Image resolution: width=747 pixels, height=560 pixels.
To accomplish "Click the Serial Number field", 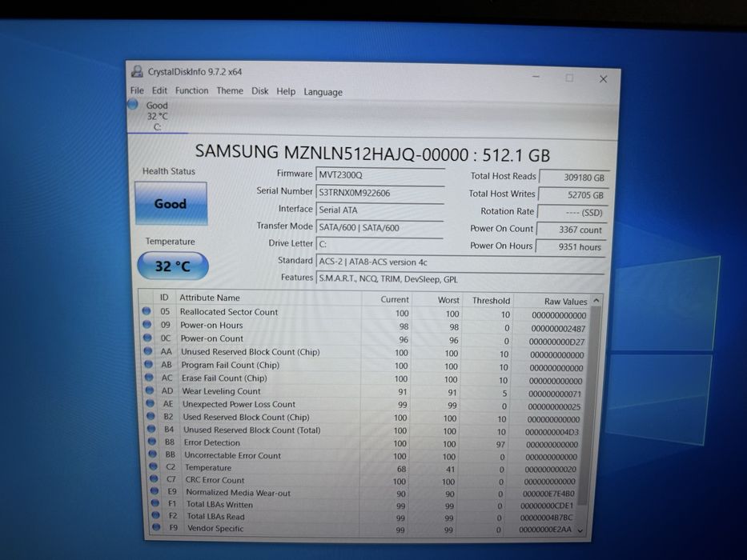I will click(x=380, y=192).
